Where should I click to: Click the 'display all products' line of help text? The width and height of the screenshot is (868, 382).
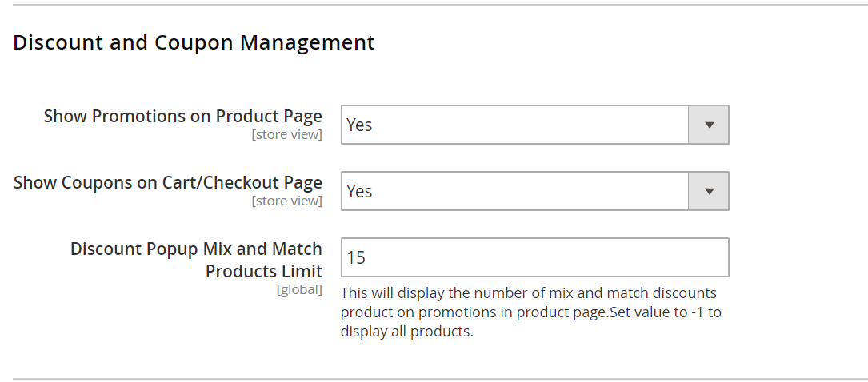[406, 332]
